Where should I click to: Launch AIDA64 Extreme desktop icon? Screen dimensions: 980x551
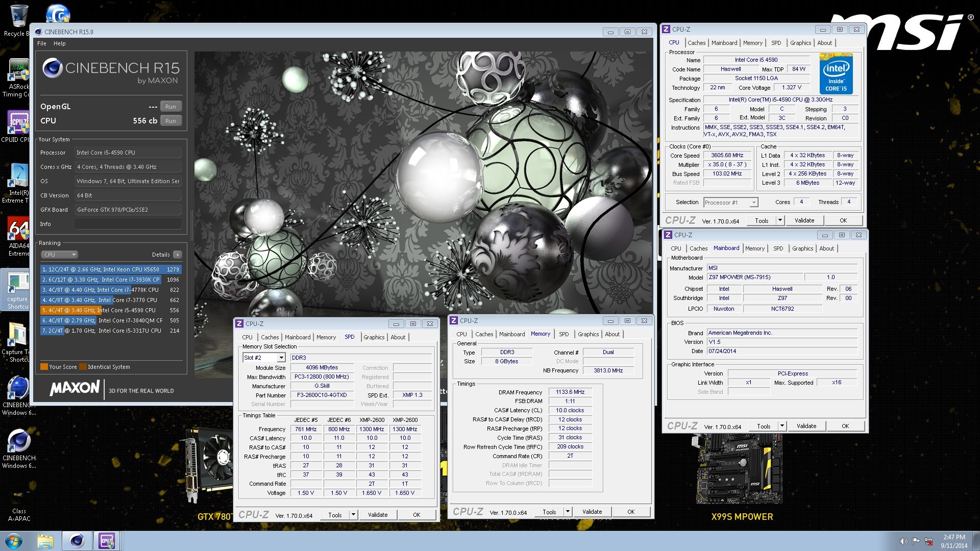pos(18,236)
